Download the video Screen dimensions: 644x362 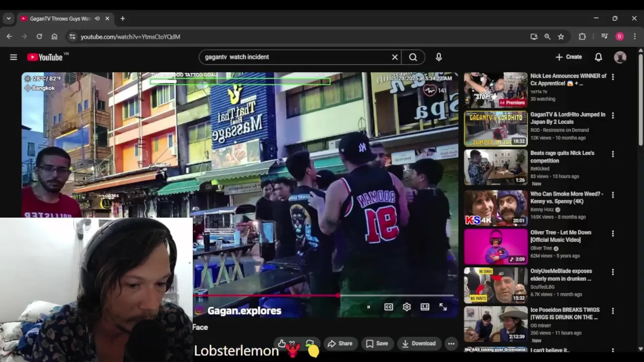tap(419, 343)
